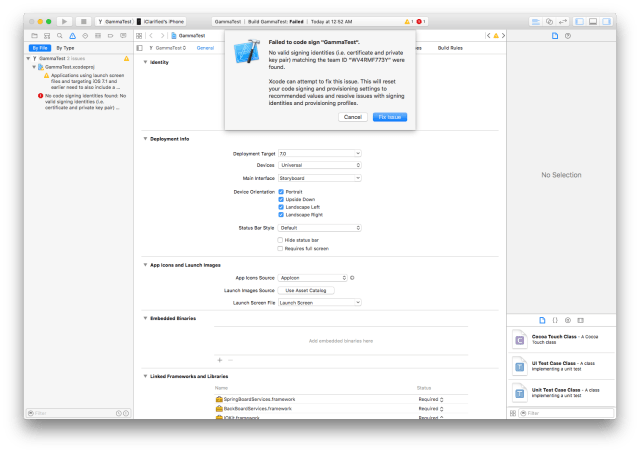
Task: Click Cancel in the code sign dialog
Action: tap(353, 117)
